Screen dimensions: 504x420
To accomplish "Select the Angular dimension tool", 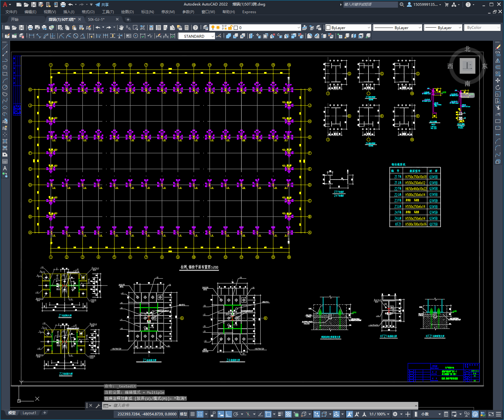I will click(x=83, y=36).
